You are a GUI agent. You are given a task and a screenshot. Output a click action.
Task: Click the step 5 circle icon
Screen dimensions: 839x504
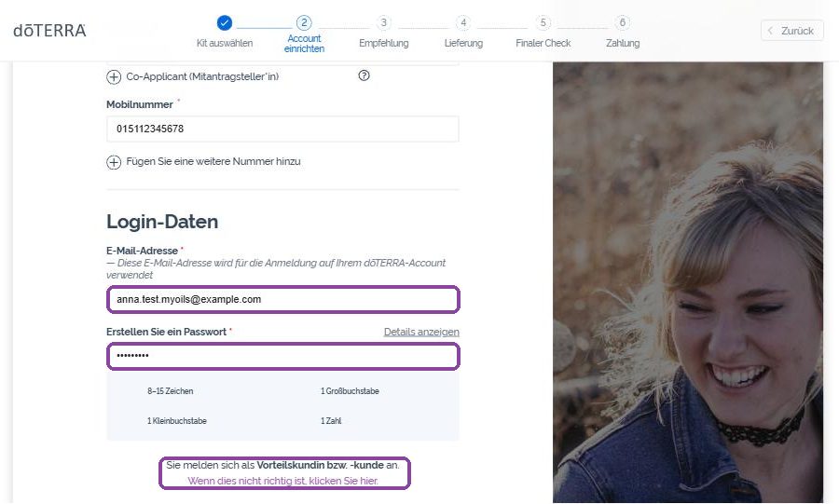point(543,23)
